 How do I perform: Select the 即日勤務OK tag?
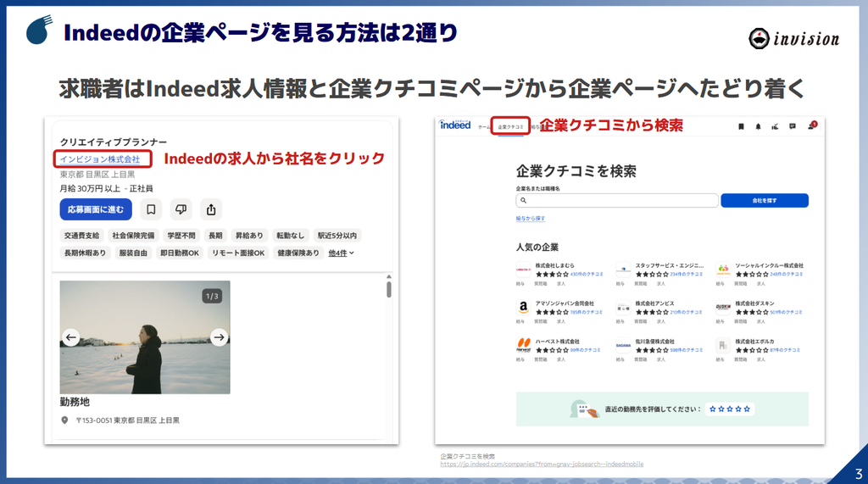click(x=180, y=253)
